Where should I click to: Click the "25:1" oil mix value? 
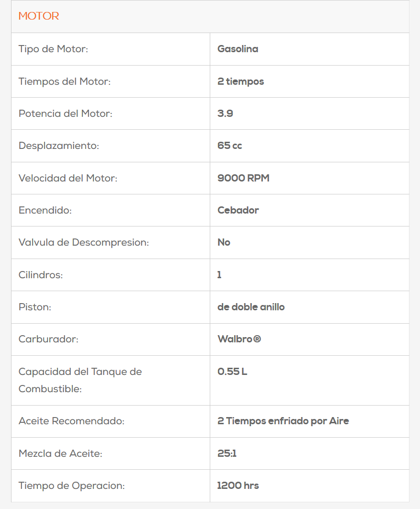[227, 453]
